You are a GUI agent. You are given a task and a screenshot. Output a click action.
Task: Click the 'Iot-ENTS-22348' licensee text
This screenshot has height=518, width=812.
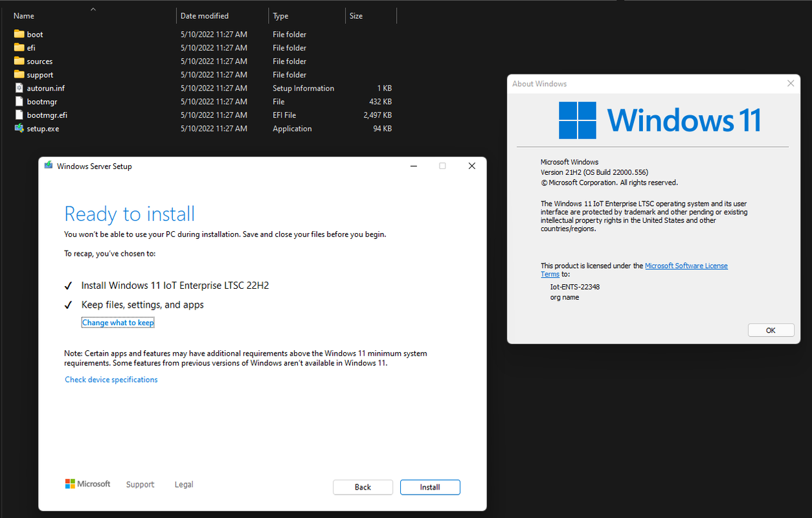575,287
